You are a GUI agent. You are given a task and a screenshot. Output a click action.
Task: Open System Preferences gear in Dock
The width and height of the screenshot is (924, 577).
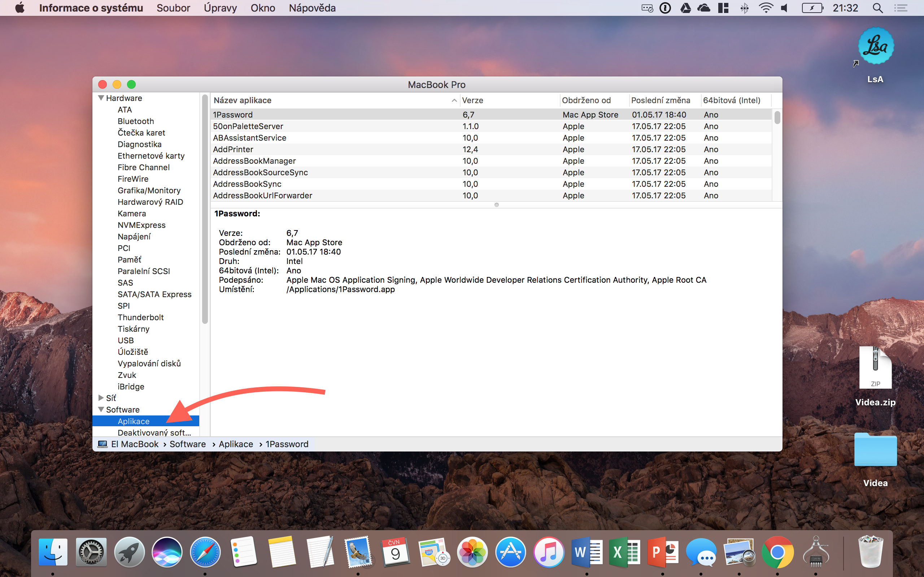click(x=91, y=552)
